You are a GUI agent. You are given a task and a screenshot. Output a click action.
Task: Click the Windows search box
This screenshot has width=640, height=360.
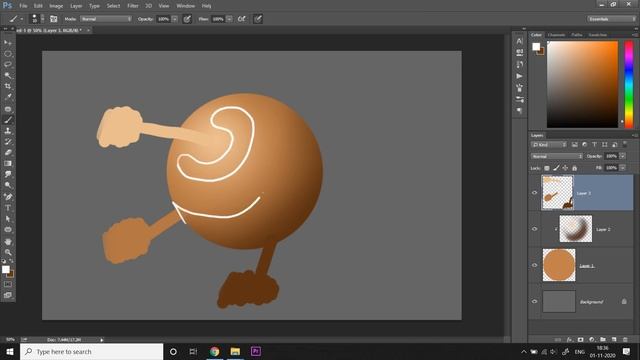91,351
